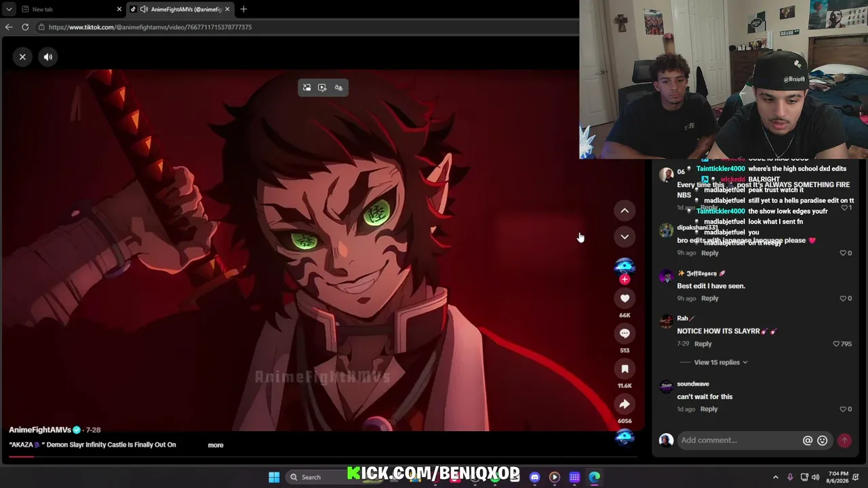Expand video caption with 'more'
This screenshot has height=488, width=868.
[216, 445]
